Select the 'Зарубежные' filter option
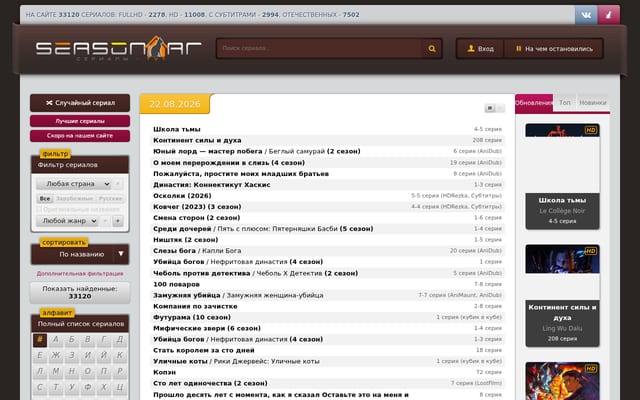 75,199
